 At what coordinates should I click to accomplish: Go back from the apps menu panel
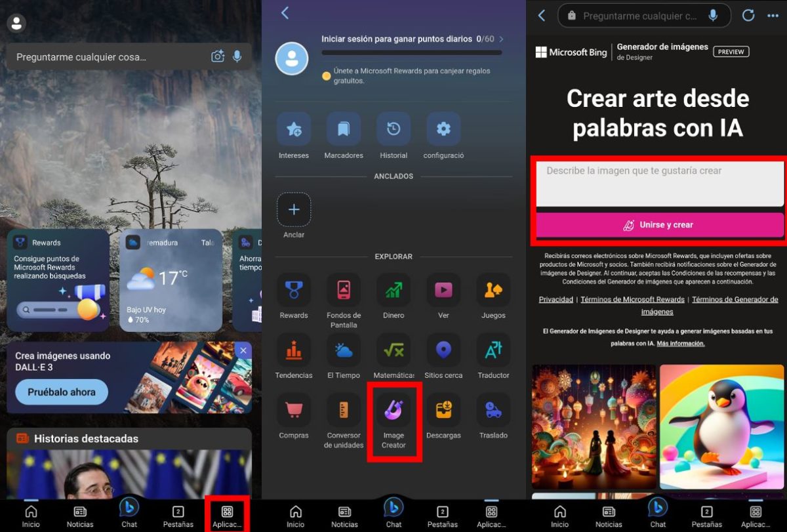coord(285,12)
